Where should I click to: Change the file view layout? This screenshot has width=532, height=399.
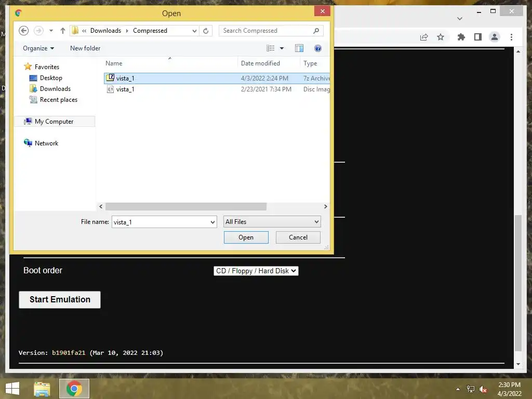[270, 48]
